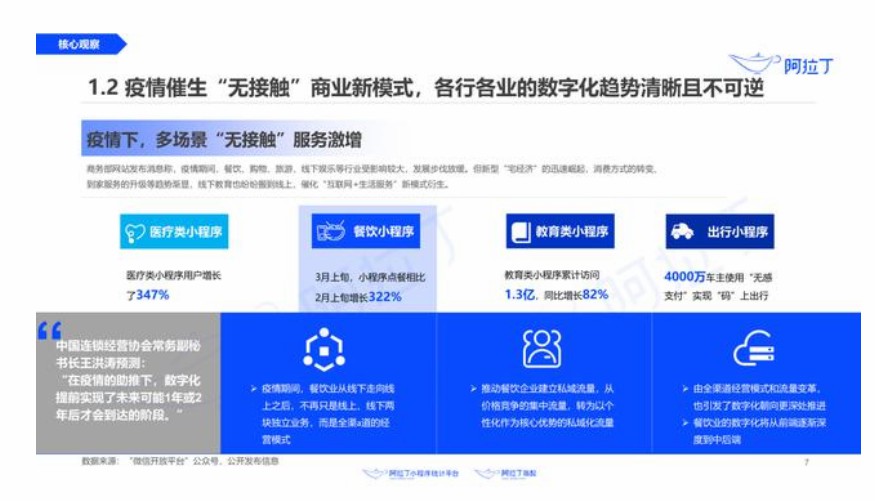This screenshot has height=501, width=875.
Task: Select the 核心观察 tab label
Action: [x=80, y=44]
